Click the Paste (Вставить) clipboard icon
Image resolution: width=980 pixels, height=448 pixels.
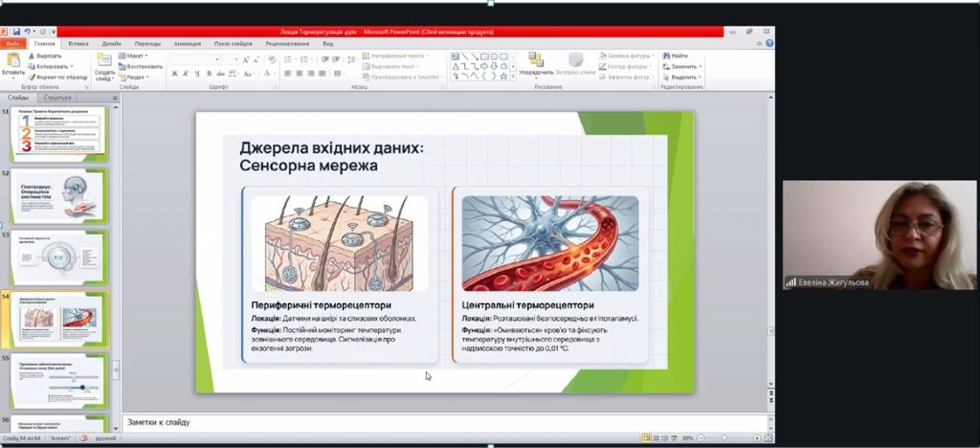click(13, 63)
